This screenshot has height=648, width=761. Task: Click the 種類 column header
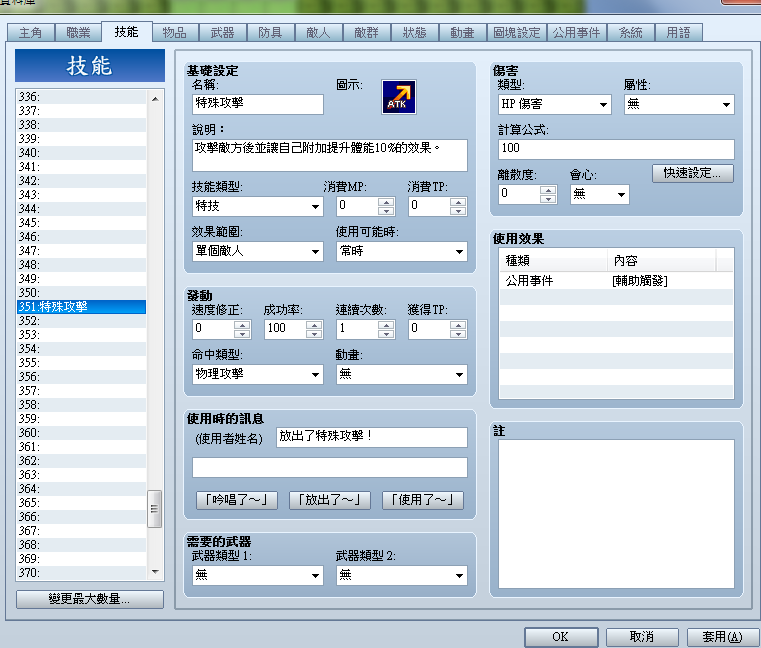pyautogui.click(x=553, y=261)
